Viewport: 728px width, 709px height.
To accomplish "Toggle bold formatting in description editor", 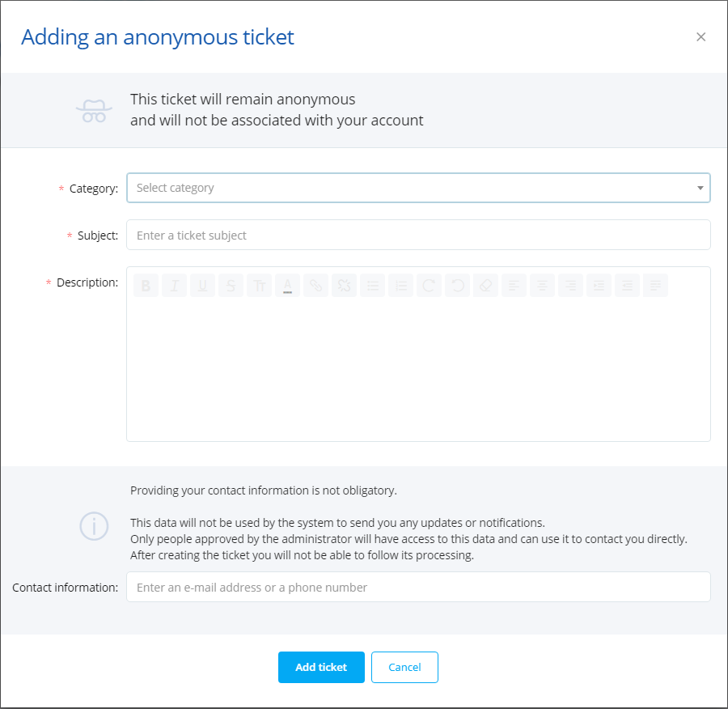I will 146,285.
